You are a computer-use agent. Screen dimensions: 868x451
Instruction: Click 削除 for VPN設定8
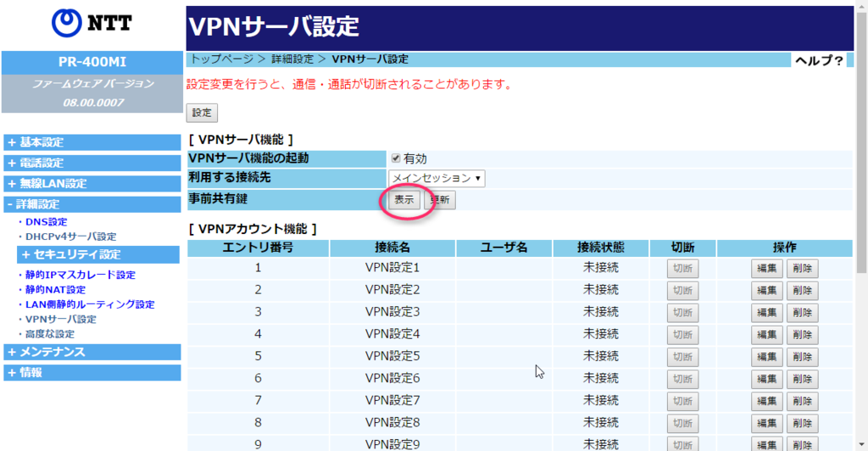[x=802, y=423]
